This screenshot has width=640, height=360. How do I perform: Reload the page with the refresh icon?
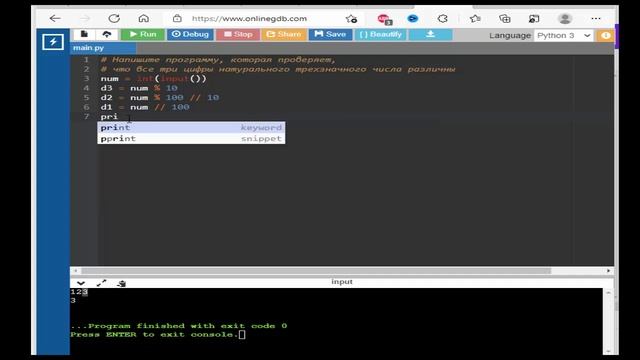tap(114, 18)
